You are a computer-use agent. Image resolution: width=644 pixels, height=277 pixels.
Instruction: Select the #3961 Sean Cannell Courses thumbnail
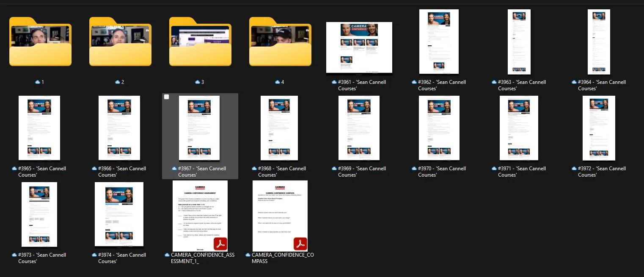(359, 47)
